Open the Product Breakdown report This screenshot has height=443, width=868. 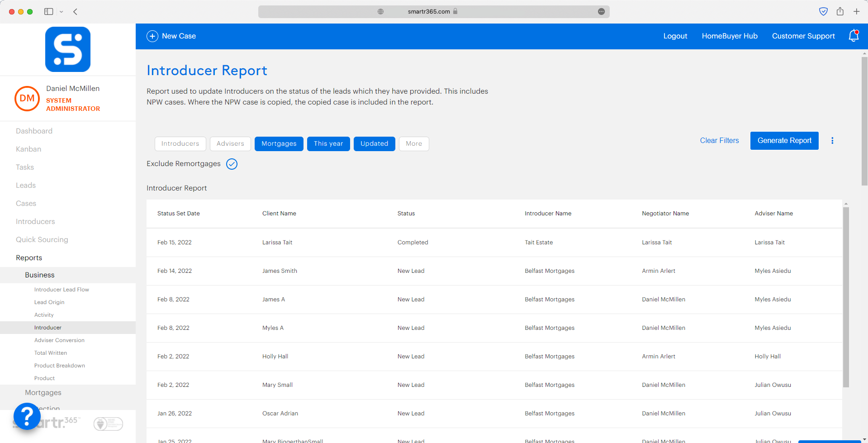coord(60,366)
